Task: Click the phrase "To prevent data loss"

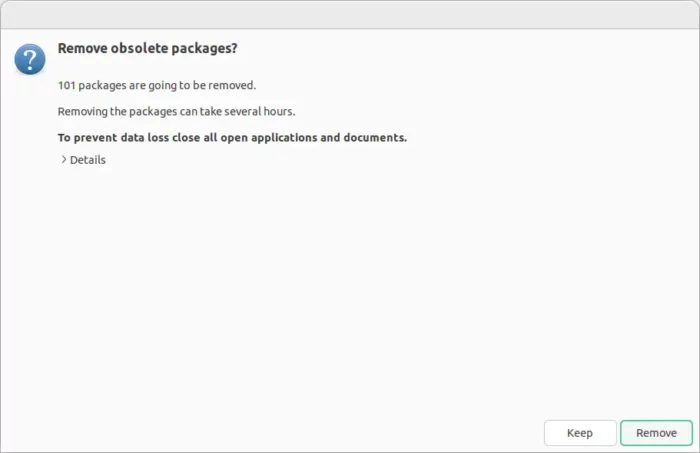Action: click(113, 137)
